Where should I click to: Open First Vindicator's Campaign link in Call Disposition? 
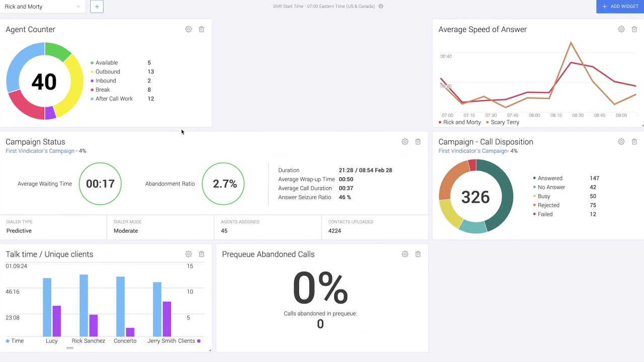(473, 151)
